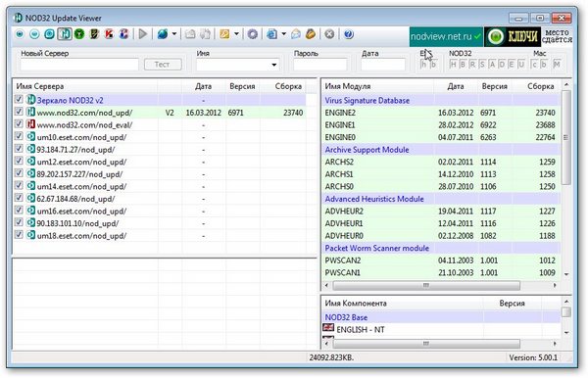Click the Тест button
Image resolution: width=588 pixels, height=378 pixels.
163,65
